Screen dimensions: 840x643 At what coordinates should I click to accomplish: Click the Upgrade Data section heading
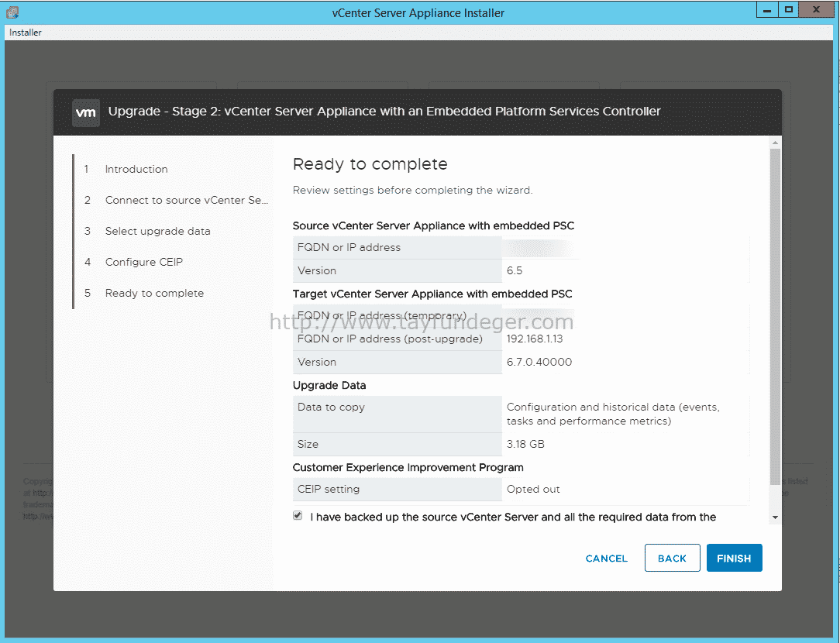point(329,385)
